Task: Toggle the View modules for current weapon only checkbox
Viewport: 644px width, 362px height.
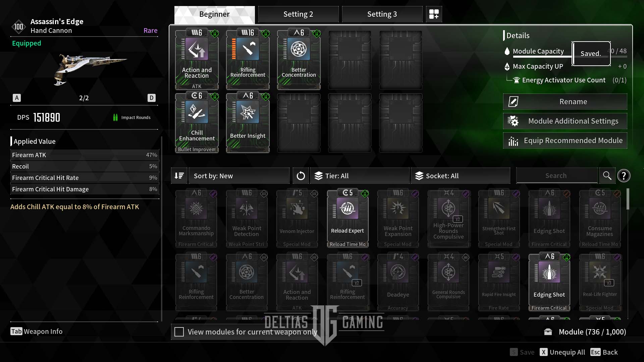Action: point(178,332)
